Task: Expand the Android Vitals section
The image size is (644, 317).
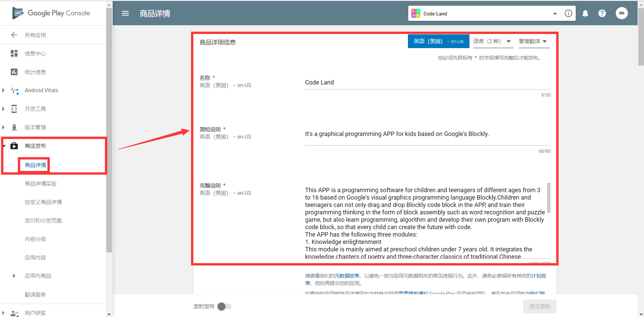Action: [x=3, y=90]
